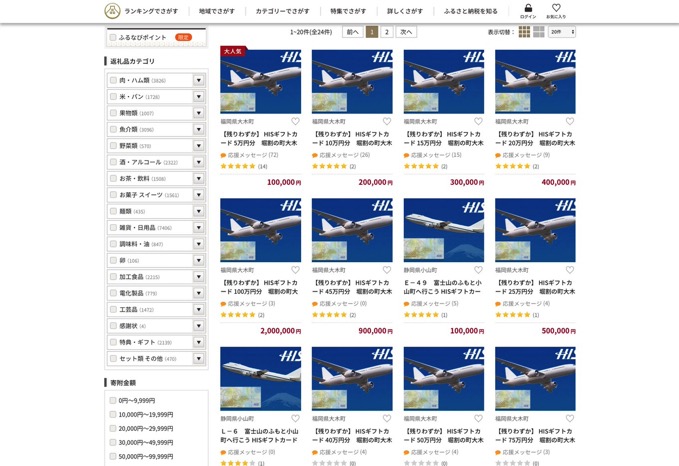Expand the 野菜類 category arrow
679x466 pixels.
click(x=199, y=146)
